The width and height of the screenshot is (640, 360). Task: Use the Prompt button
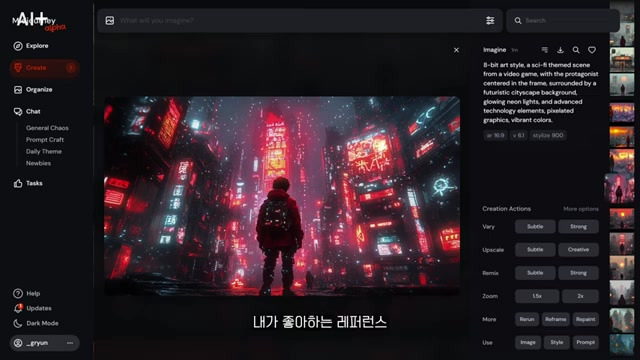(x=585, y=342)
